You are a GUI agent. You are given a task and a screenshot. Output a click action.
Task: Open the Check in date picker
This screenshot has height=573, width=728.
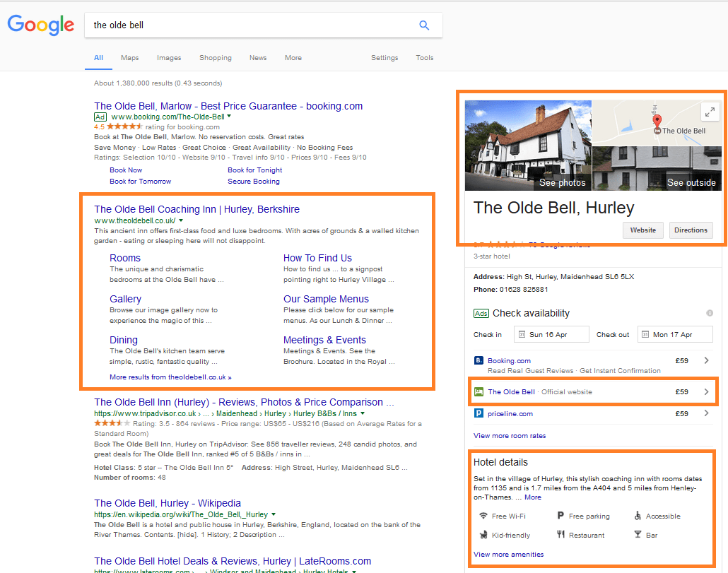pyautogui.click(x=551, y=334)
